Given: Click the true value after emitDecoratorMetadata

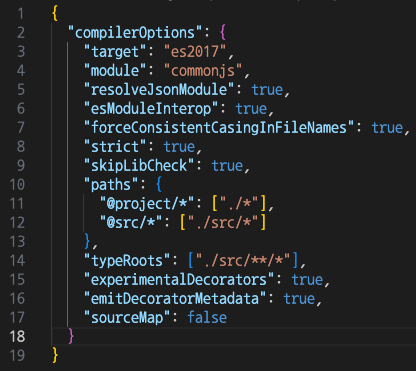Looking at the screenshot, I should coord(300,299).
